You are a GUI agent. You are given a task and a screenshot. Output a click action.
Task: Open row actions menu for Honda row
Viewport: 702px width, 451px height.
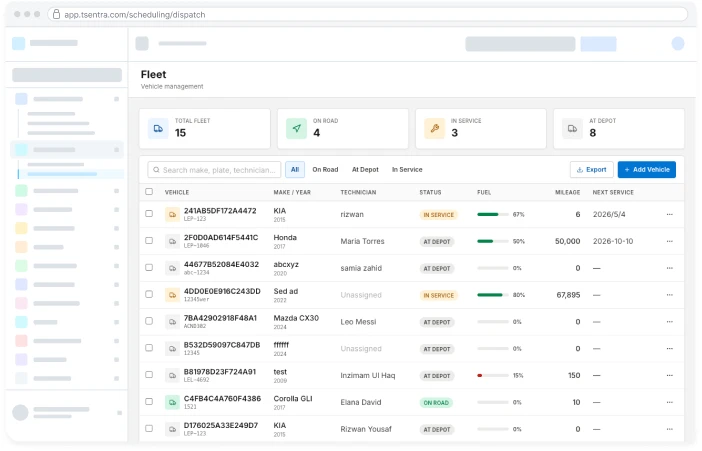click(670, 241)
